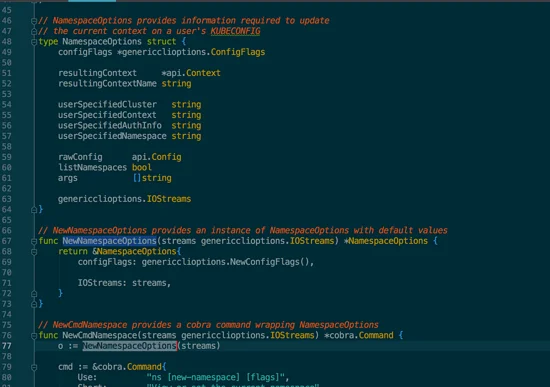
Task: Click the userSpecifiedAuthInfo field name
Action: tap(110, 126)
